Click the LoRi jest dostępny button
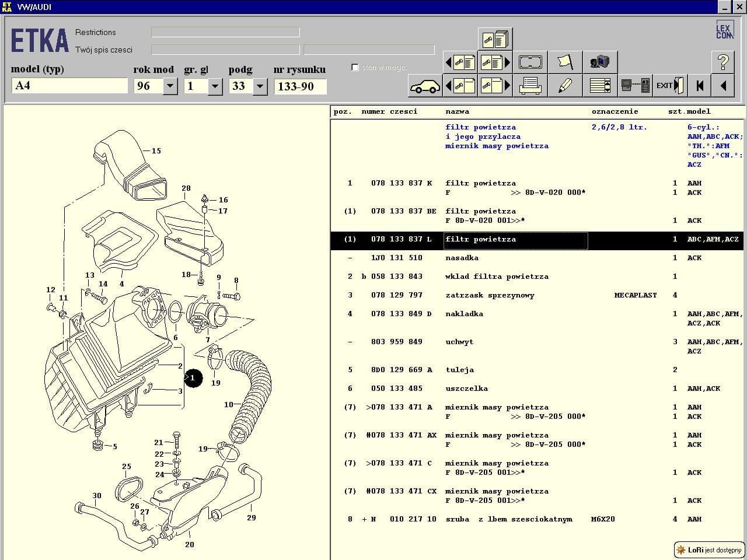 pos(710,549)
